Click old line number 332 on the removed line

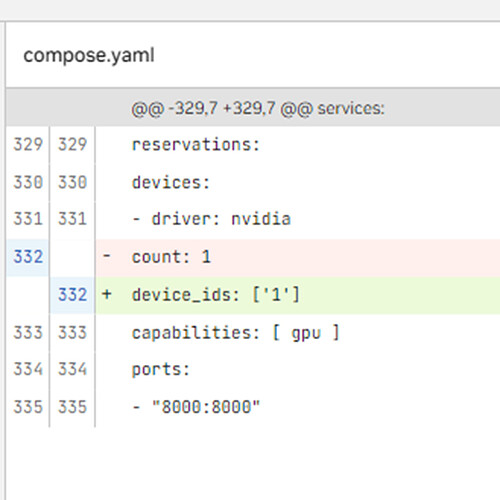tap(28, 257)
